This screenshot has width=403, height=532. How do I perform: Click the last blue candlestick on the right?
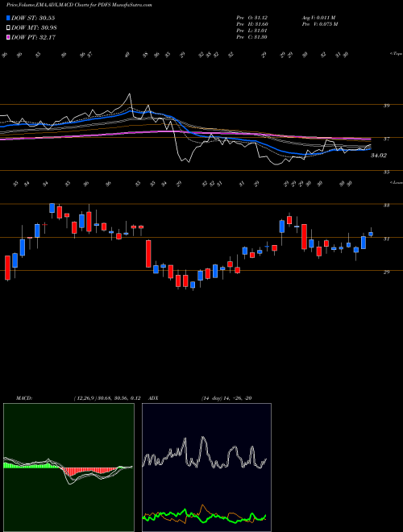371,234
